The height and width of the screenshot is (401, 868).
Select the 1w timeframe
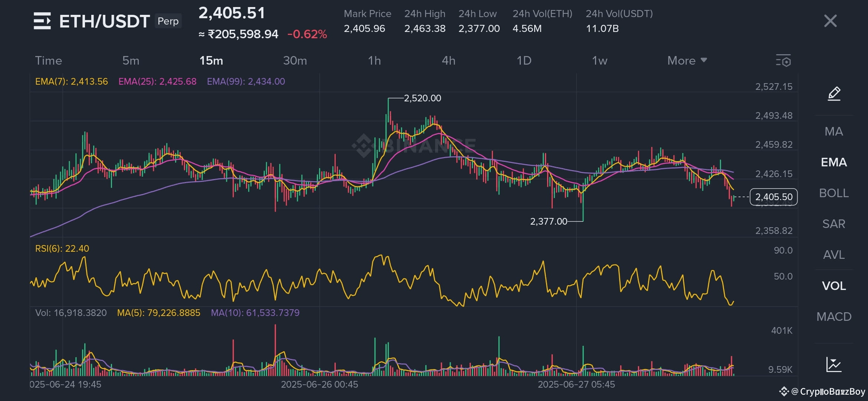[x=599, y=61]
